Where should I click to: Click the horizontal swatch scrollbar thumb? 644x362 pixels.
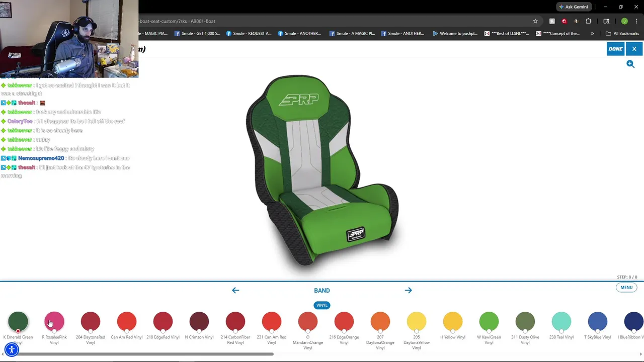pyautogui.click(x=139, y=354)
